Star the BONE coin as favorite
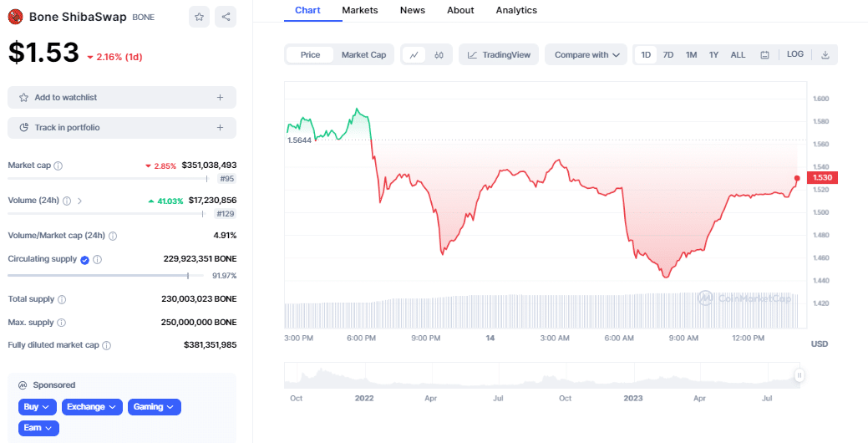 point(200,17)
